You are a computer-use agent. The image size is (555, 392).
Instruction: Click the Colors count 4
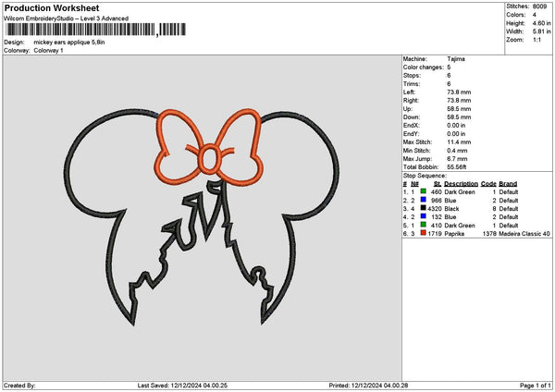point(534,15)
